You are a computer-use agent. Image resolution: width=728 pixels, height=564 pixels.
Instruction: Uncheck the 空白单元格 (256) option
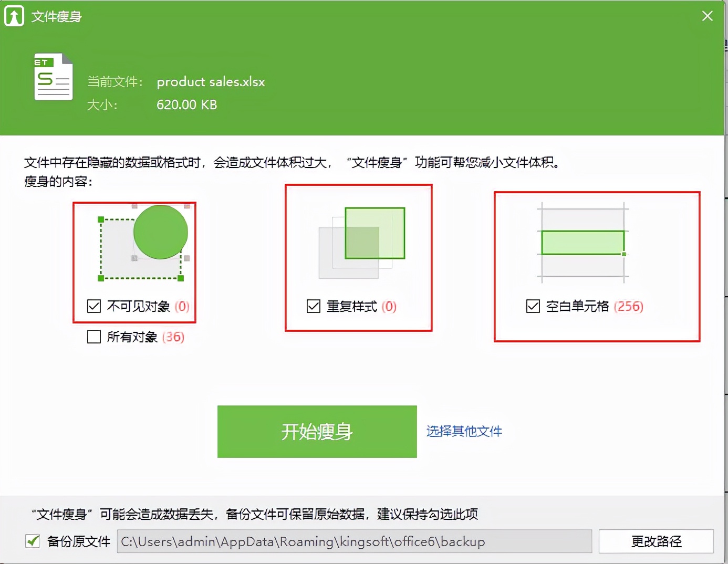(x=532, y=306)
